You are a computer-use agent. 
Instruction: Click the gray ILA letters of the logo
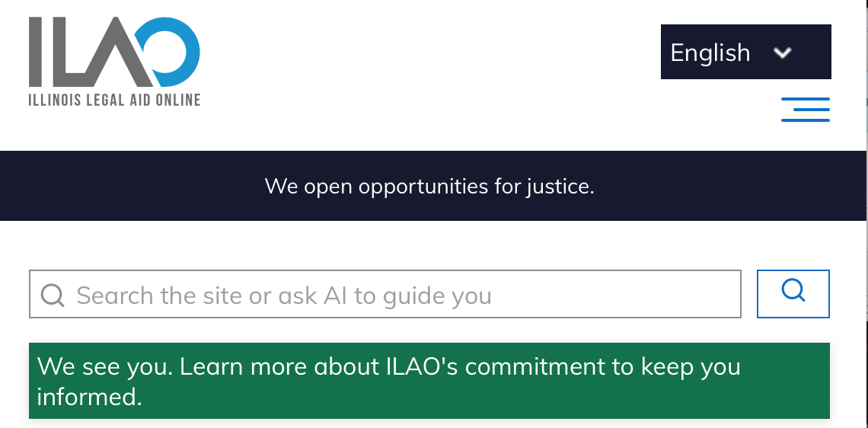(88, 52)
